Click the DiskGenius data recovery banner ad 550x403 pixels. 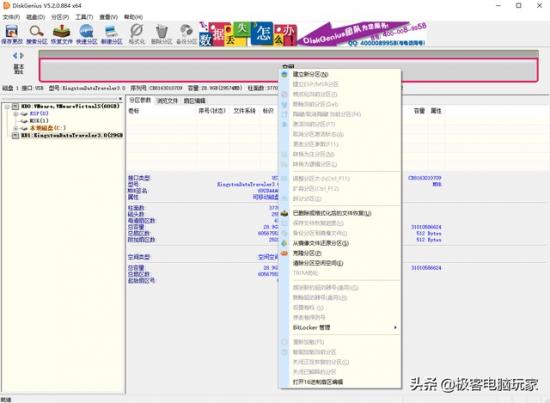[313, 34]
